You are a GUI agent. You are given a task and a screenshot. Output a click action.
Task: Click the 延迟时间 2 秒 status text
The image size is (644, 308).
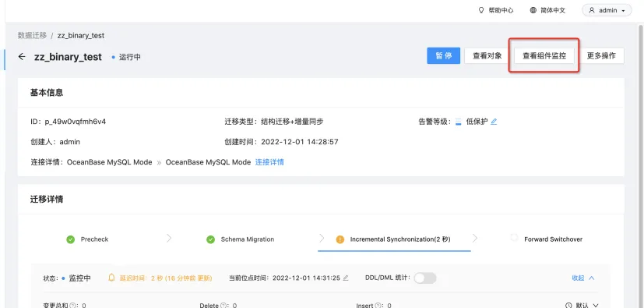click(x=166, y=278)
